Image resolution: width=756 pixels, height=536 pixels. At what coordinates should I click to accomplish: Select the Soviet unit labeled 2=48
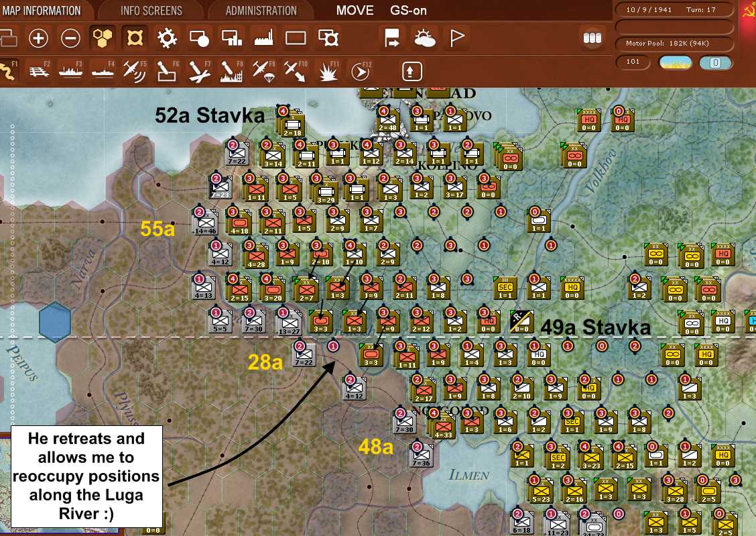[x=387, y=121]
